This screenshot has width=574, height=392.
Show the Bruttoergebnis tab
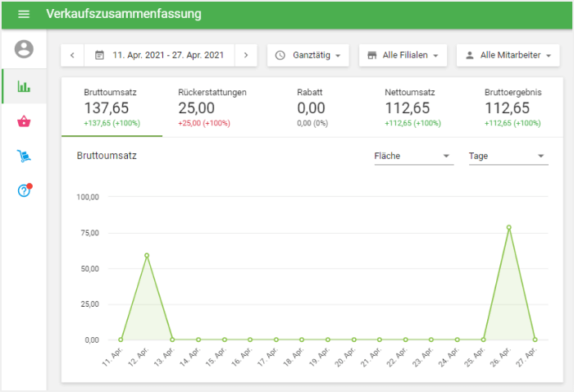(x=512, y=107)
